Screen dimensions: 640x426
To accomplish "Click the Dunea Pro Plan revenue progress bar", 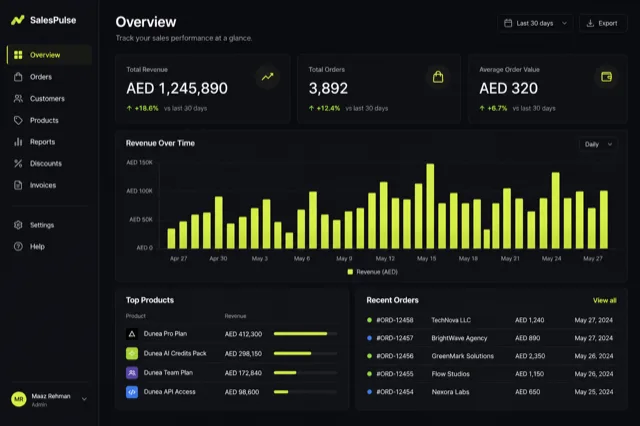I will click(305, 334).
